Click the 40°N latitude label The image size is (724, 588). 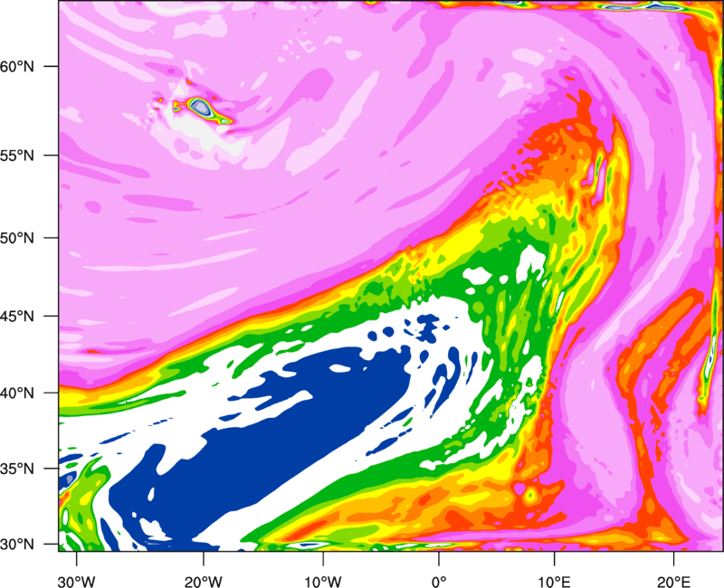click(x=17, y=394)
